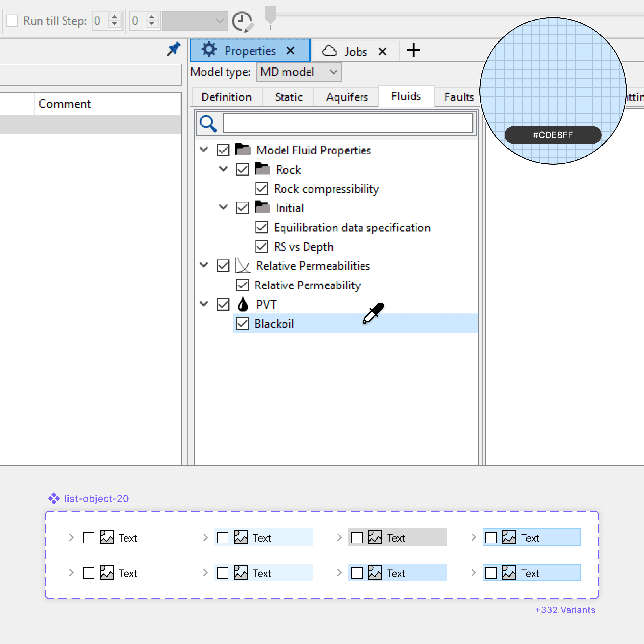Click the Properties gear icon

[x=209, y=50]
